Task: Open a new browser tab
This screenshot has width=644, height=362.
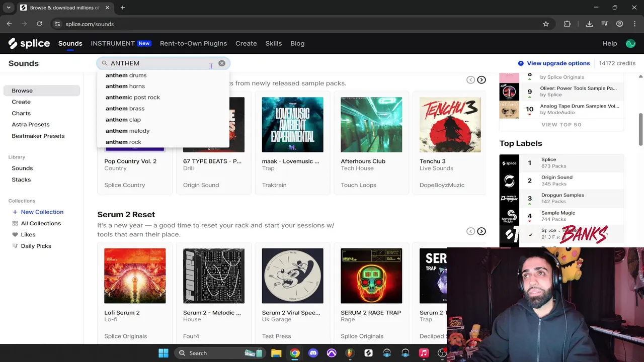Action: click(x=123, y=8)
